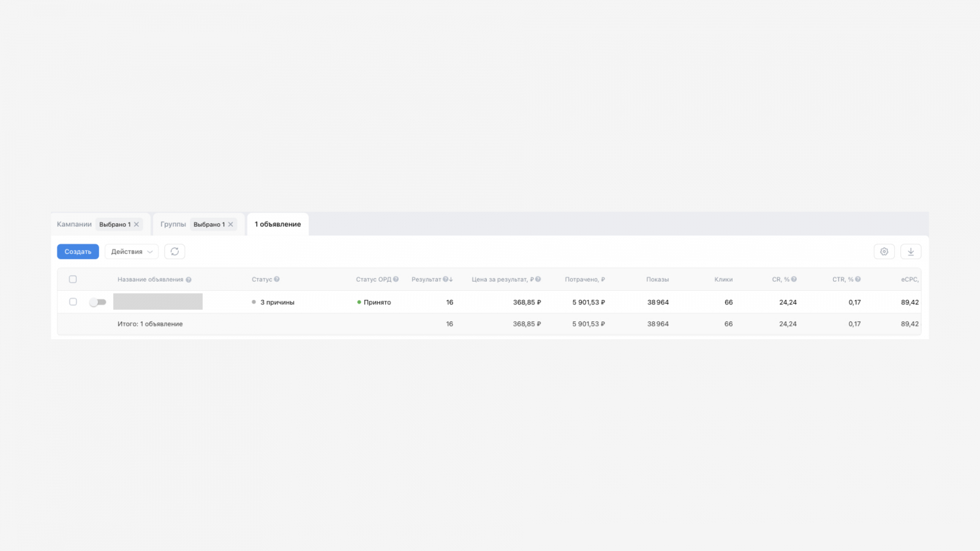The height and width of the screenshot is (551, 980).
Task: Clear the Группы 'Выбрано 1' selection
Action: point(231,225)
